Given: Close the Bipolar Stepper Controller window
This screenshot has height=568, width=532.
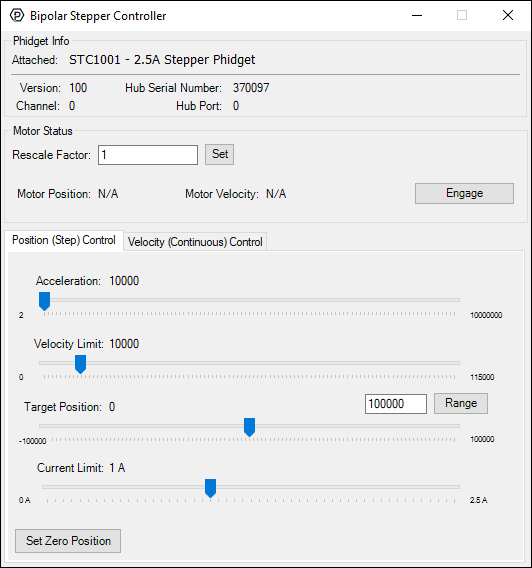Looking at the screenshot, I should click(x=508, y=16).
